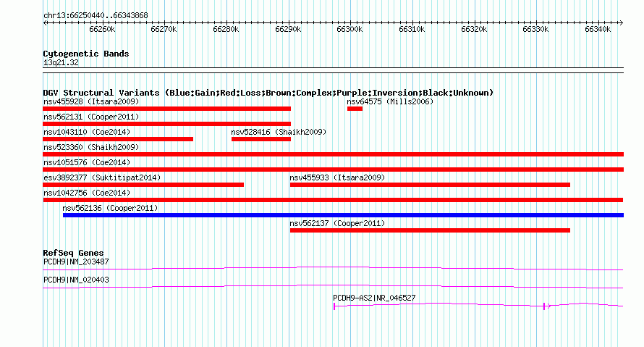Click the PCDH9-AS2 exon with direction arrow
This screenshot has height=347, width=644.
point(546,306)
